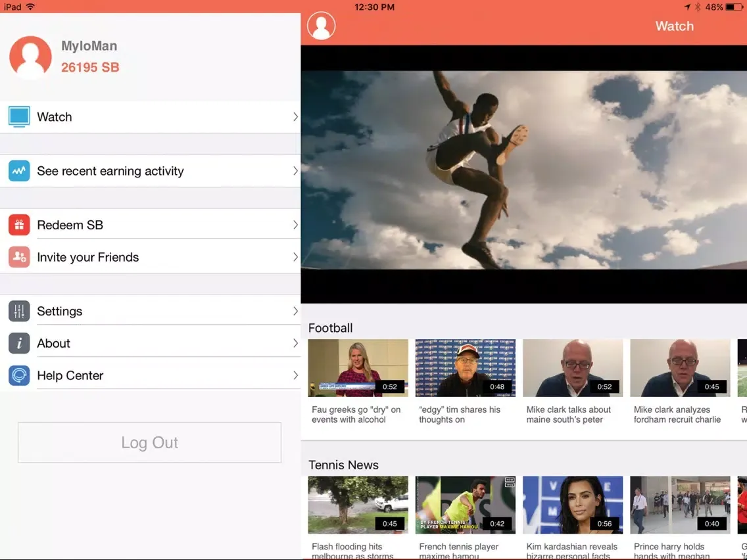Tap the battery icon in the status bar

734,7
